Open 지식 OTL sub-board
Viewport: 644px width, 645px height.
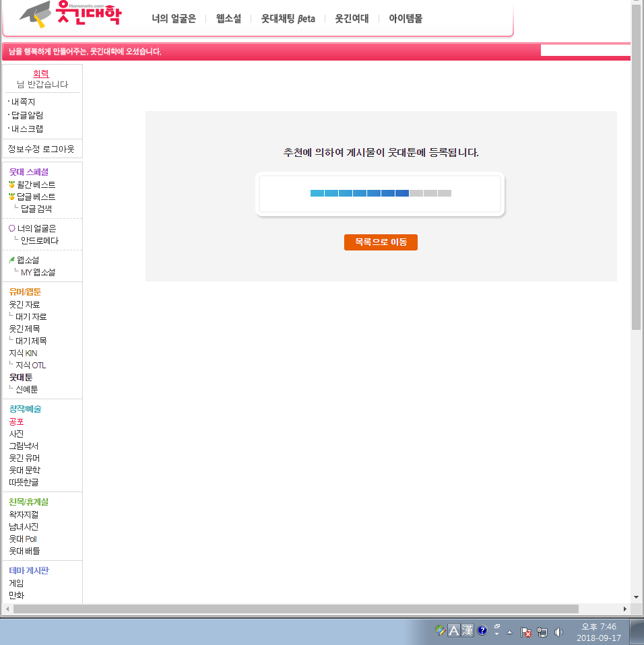click(x=30, y=365)
